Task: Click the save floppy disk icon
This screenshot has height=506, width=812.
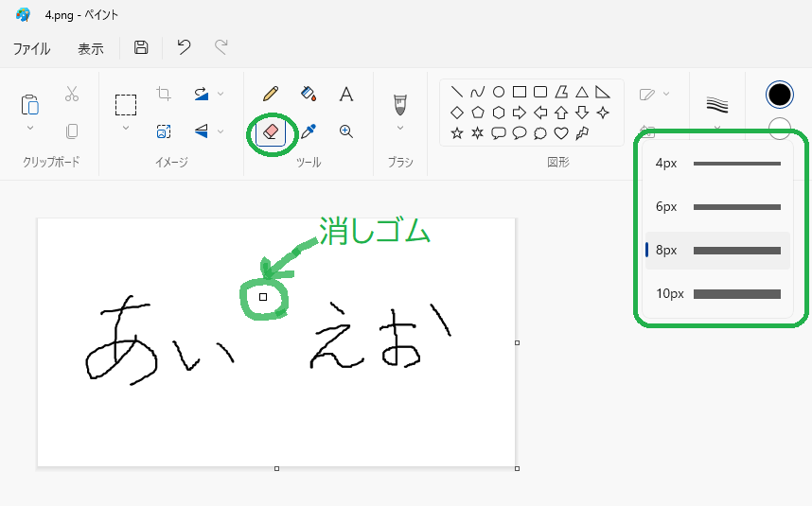Action: 141,47
